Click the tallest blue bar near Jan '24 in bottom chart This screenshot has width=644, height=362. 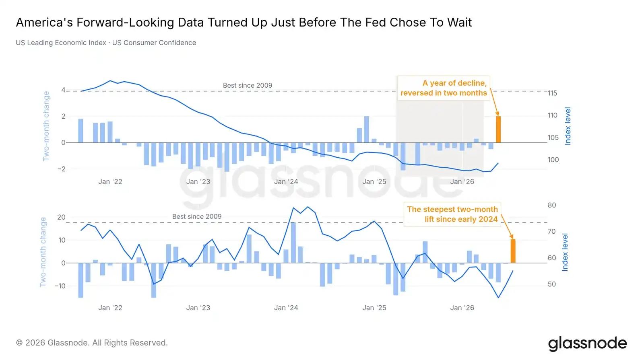coord(293,243)
